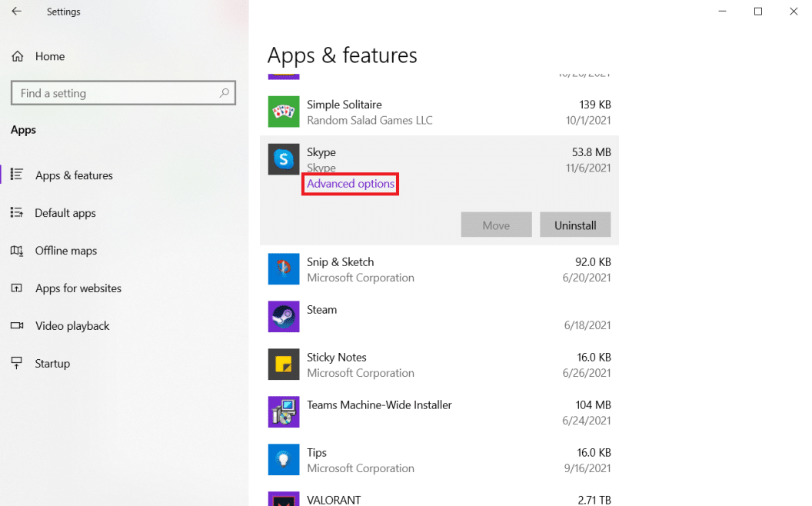The image size is (812, 506).
Task: Click the search magnifier icon
Action: [225, 93]
